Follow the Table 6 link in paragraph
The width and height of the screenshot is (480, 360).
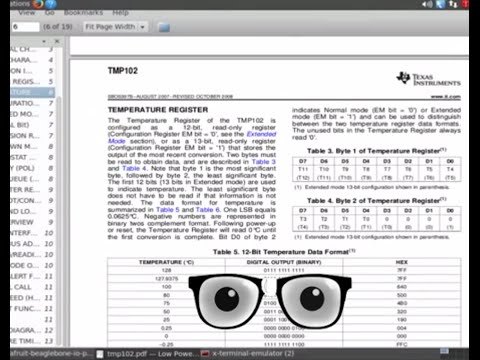(208, 210)
